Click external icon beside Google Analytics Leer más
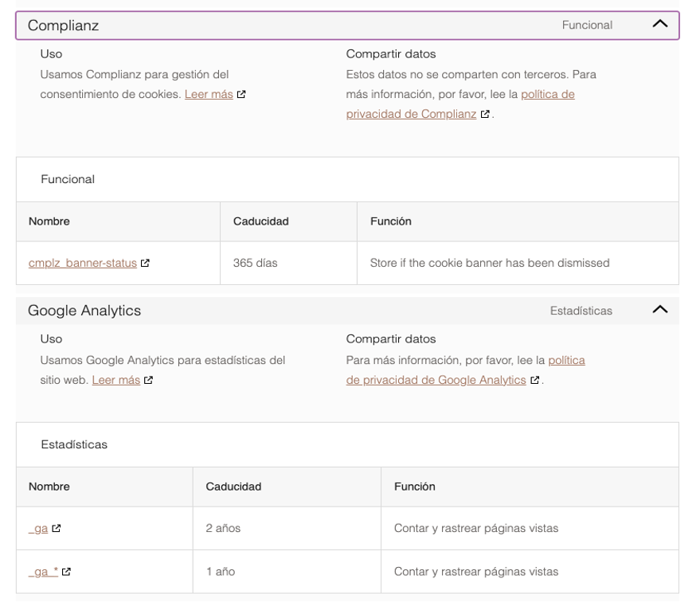The width and height of the screenshot is (700, 602). pos(149,381)
